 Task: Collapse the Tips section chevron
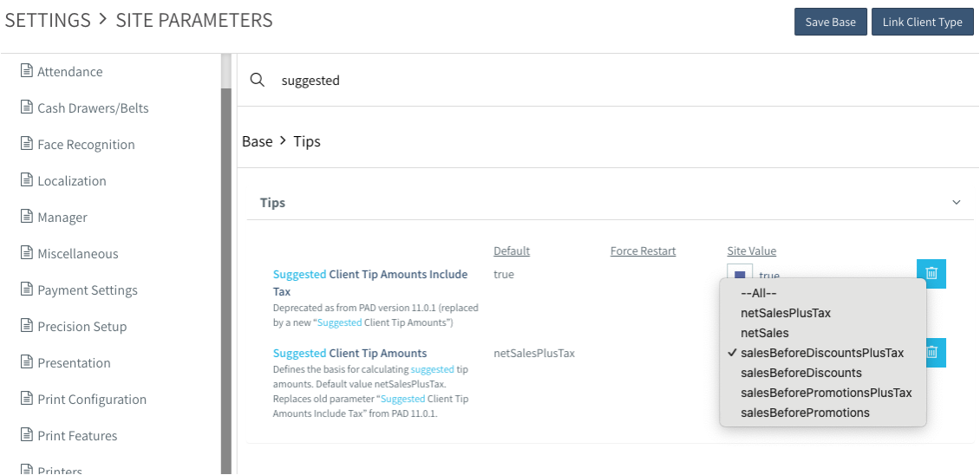957,202
